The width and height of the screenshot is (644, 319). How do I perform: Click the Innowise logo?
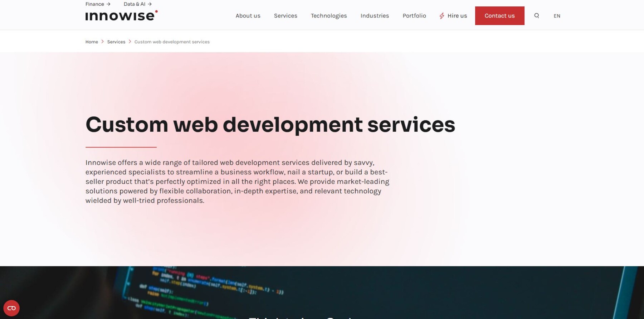pos(121,15)
